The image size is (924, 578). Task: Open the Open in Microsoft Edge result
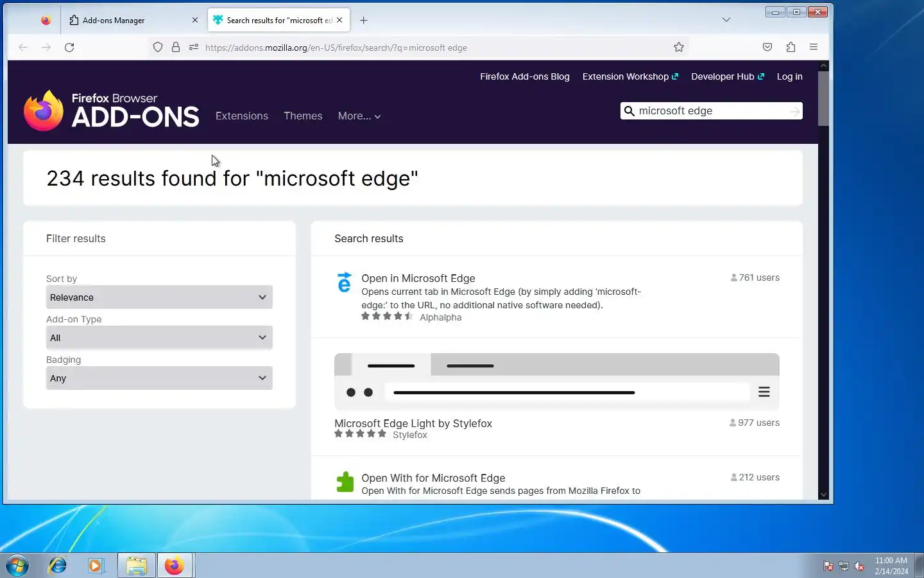tap(418, 278)
